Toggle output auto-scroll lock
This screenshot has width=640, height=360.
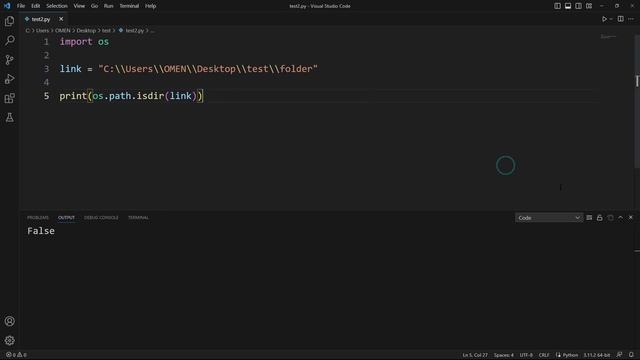point(600,218)
